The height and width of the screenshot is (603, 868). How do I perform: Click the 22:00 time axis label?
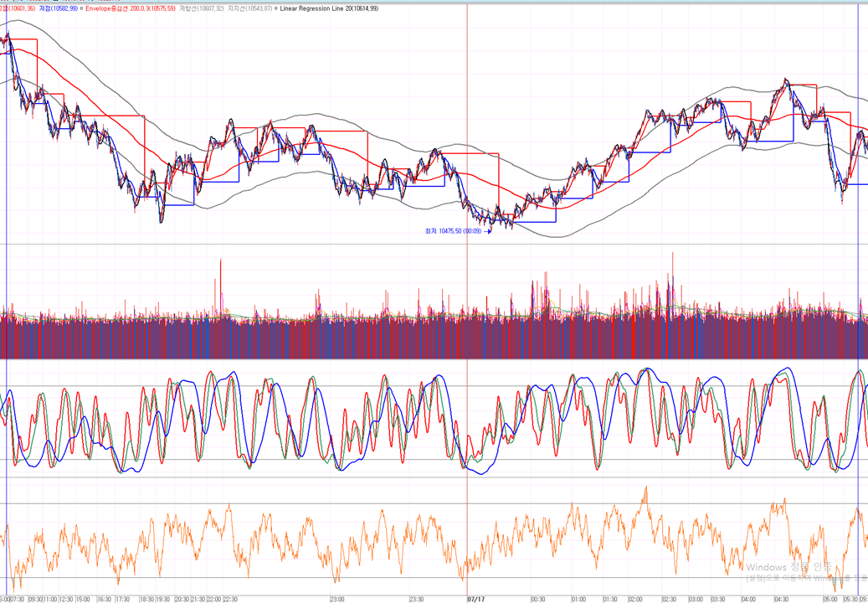[x=214, y=599]
